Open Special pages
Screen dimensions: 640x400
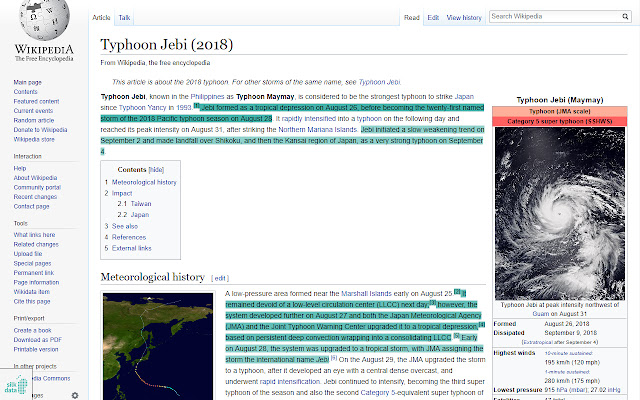[32, 263]
